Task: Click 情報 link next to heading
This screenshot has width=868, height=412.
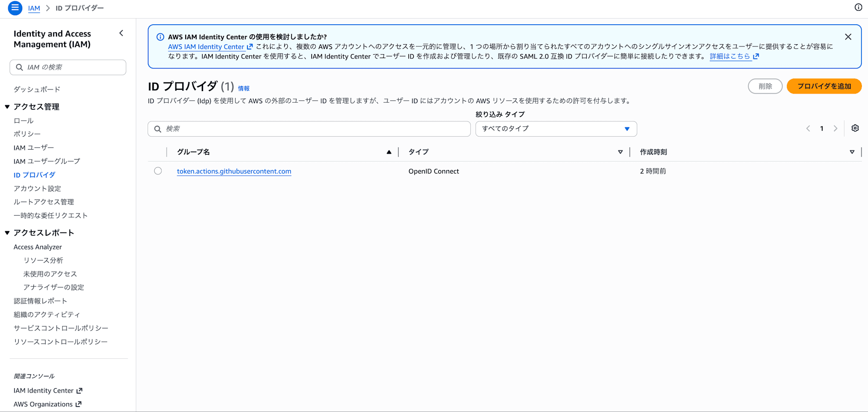Action: [x=243, y=88]
